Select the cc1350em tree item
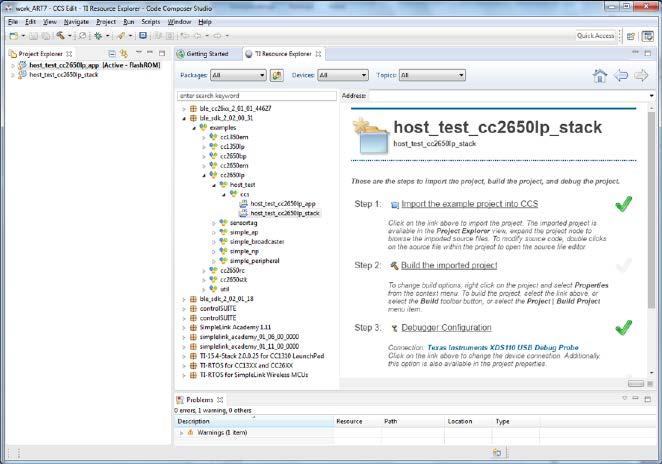 pos(234,137)
